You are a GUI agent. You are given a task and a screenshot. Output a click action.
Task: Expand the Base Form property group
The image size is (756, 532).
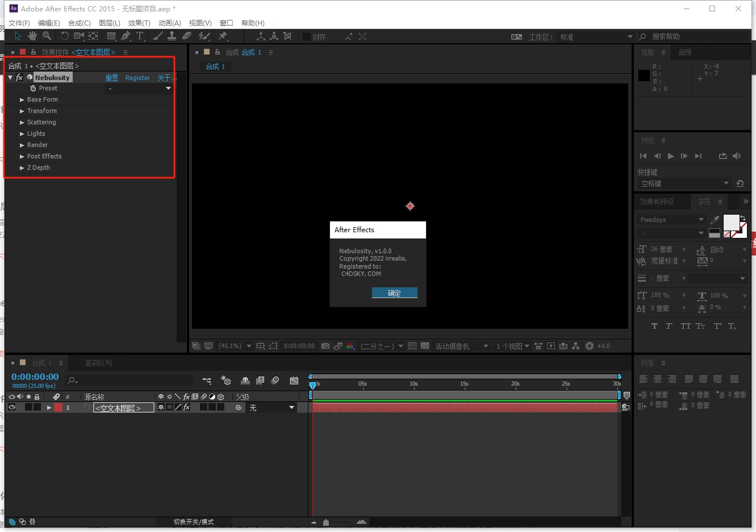[x=22, y=100]
